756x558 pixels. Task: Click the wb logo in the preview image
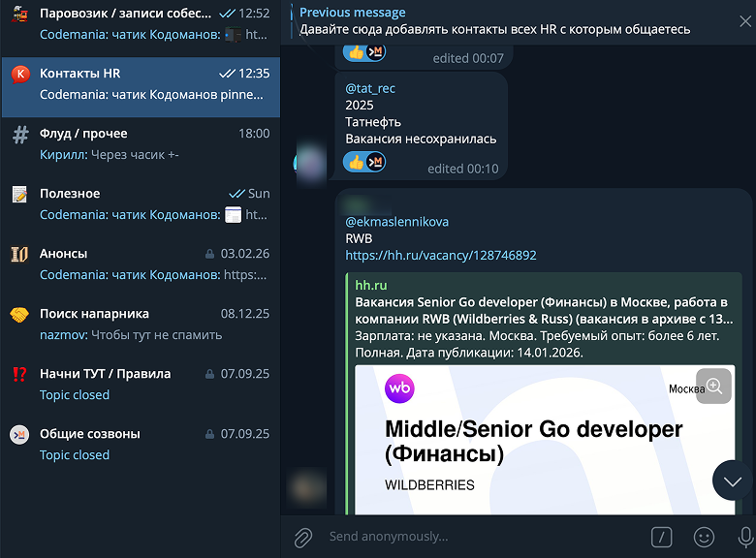[399, 388]
